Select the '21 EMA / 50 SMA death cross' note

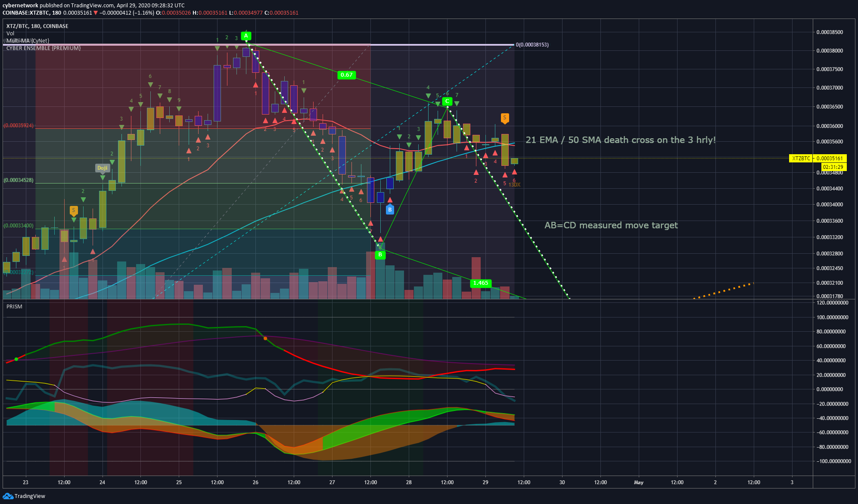621,140
